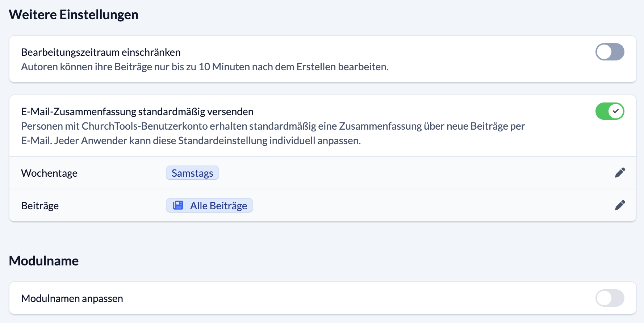
Task: Disable E-Mail-Zusammenfassung standardmäßig versenden switch
Action: 610,111
